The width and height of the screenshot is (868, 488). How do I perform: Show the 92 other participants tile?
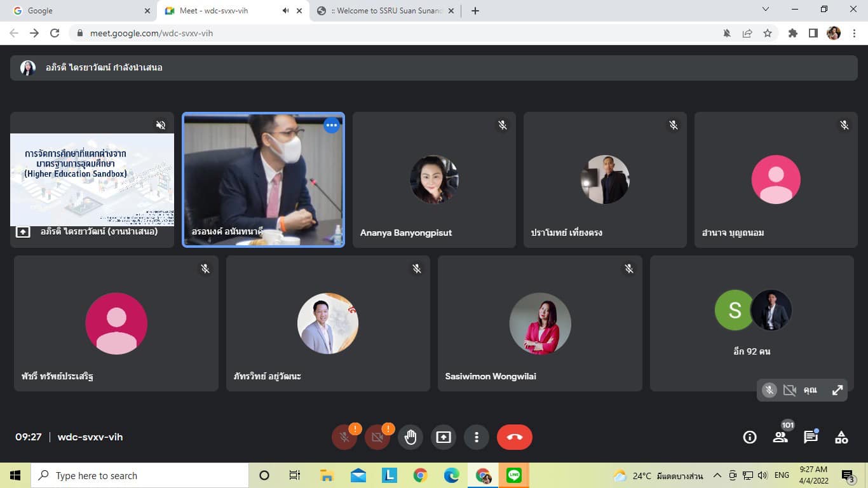pos(752,323)
